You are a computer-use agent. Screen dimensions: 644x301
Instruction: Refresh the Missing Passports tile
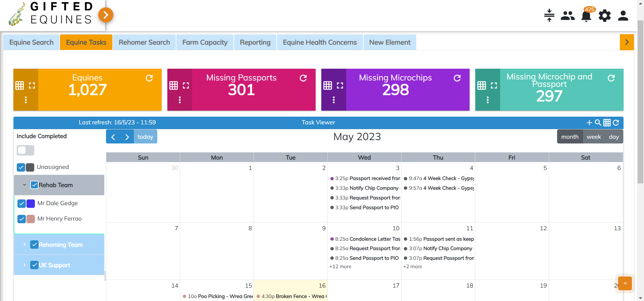click(x=303, y=78)
